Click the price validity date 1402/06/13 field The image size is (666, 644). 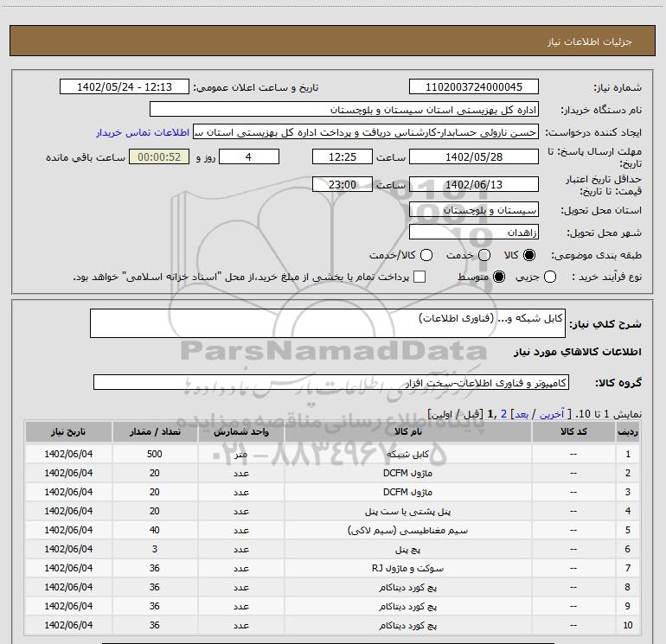[x=473, y=184]
